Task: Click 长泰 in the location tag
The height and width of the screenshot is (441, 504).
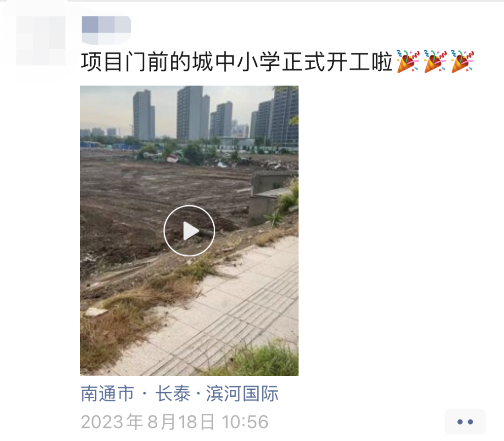Action: [x=173, y=393]
